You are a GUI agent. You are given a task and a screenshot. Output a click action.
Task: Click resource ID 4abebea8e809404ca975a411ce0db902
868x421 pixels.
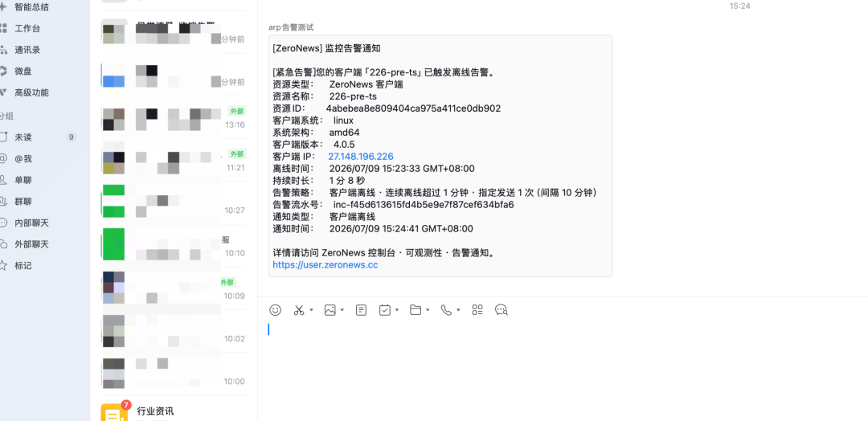[413, 108]
